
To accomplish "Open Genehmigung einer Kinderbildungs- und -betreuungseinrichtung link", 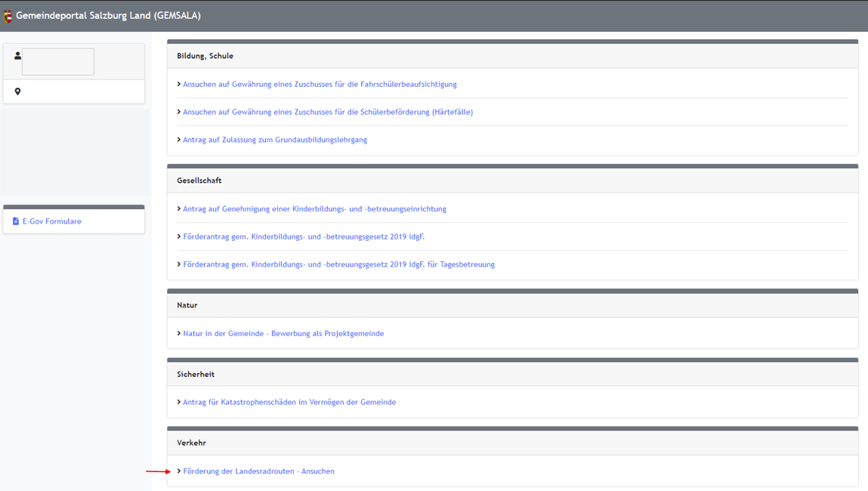I will (x=314, y=209).
